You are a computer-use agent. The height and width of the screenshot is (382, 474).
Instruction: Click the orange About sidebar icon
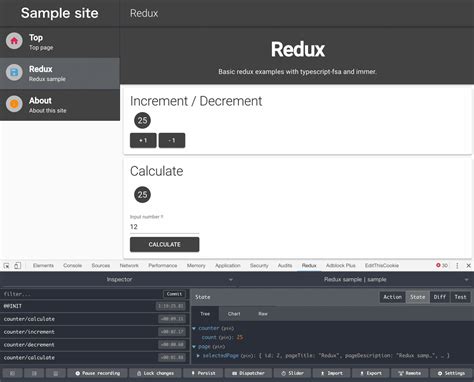tap(14, 104)
